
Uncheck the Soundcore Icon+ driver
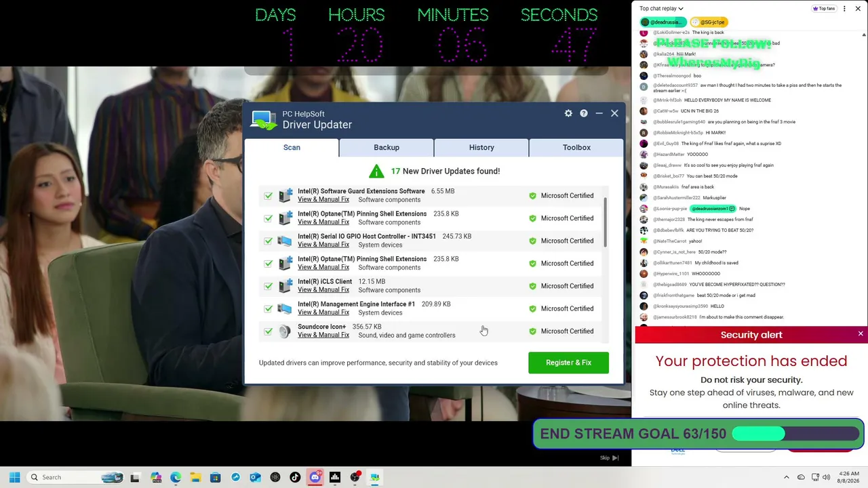click(x=269, y=331)
